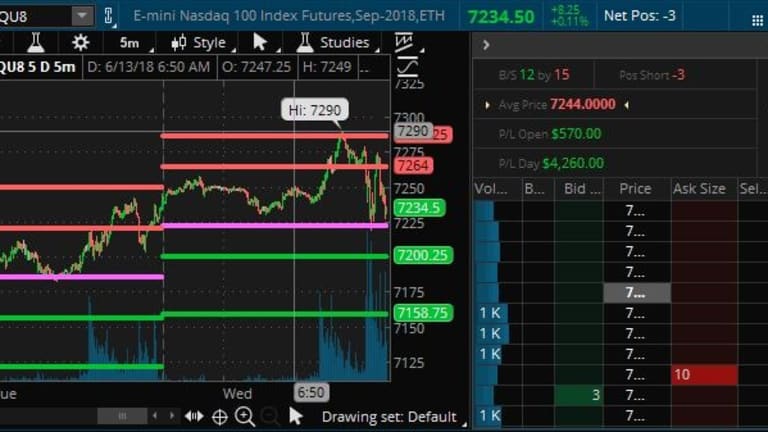The width and height of the screenshot is (768, 432).
Task: Click the 7158.75 green level label
Action: (423, 313)
